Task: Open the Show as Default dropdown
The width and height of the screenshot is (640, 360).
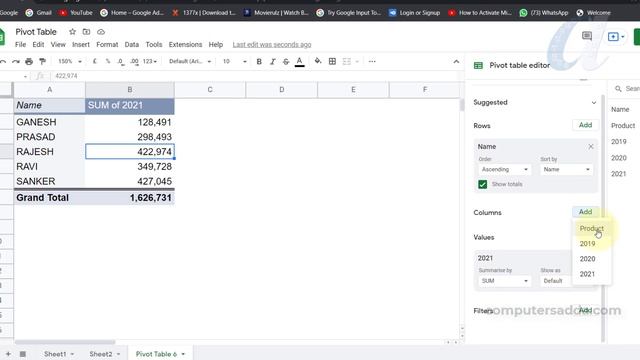Action: (556, 281)
